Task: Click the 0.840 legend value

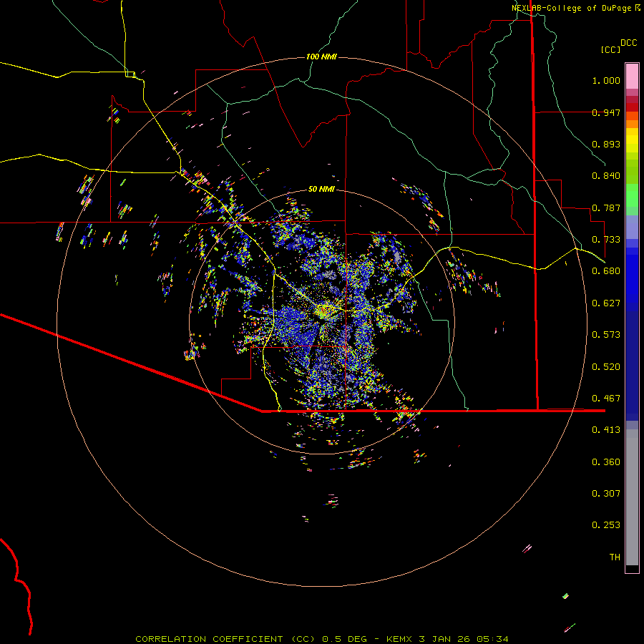Action: [606, 176]
